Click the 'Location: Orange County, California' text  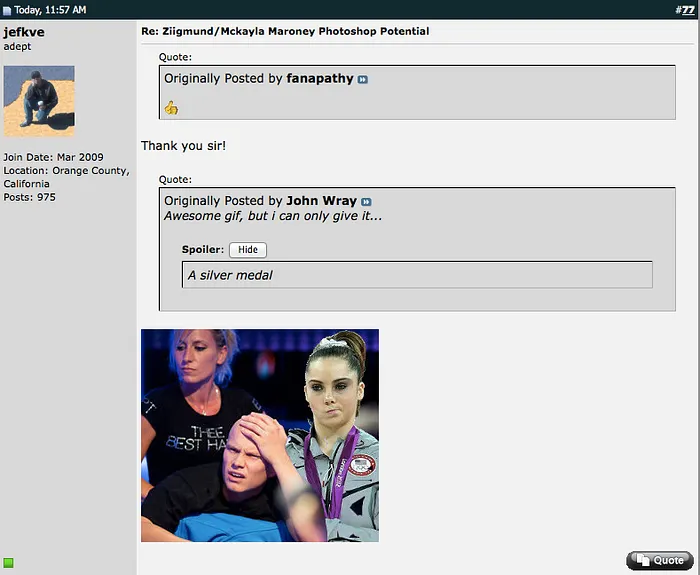point(67,177)
